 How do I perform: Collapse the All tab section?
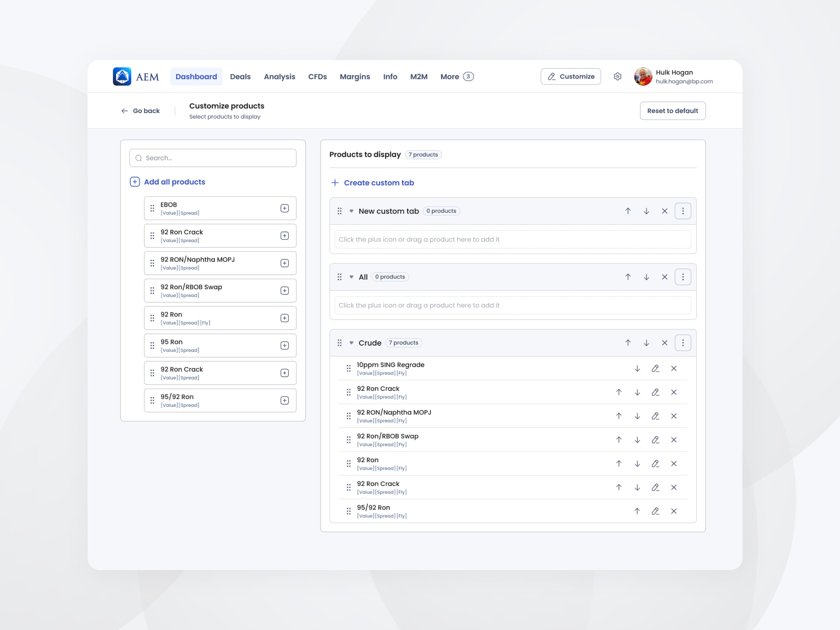point(351,277)
